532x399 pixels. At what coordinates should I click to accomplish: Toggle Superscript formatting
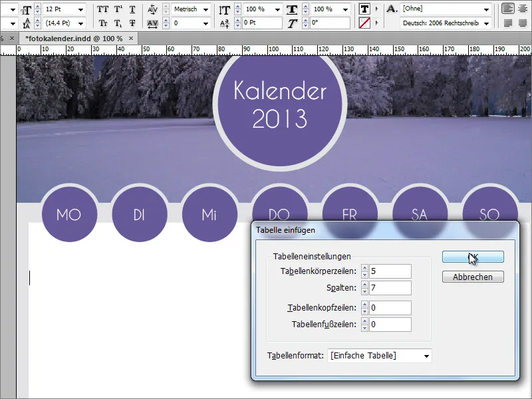click(x=118, y=9)
